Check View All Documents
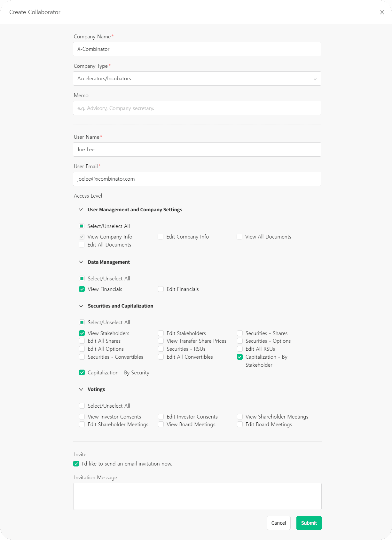Screen dimensions: 392x540 tap(239, 237)
